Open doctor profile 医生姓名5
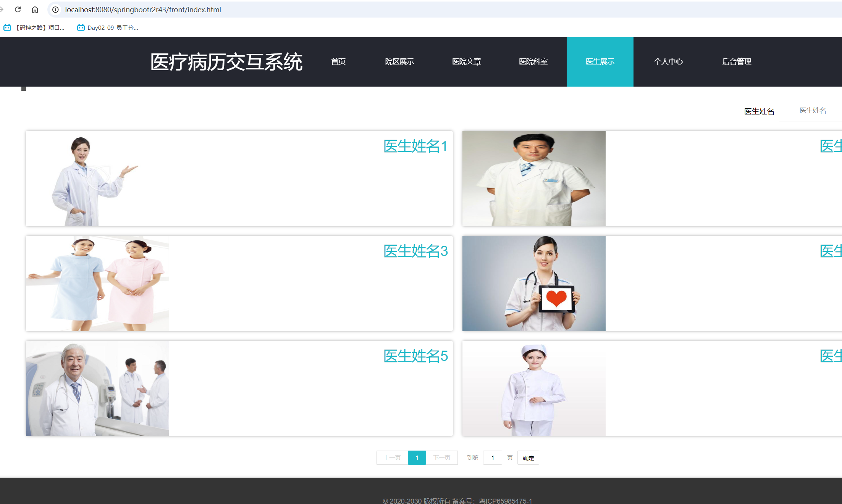842x504 pixels. (415, 356)
